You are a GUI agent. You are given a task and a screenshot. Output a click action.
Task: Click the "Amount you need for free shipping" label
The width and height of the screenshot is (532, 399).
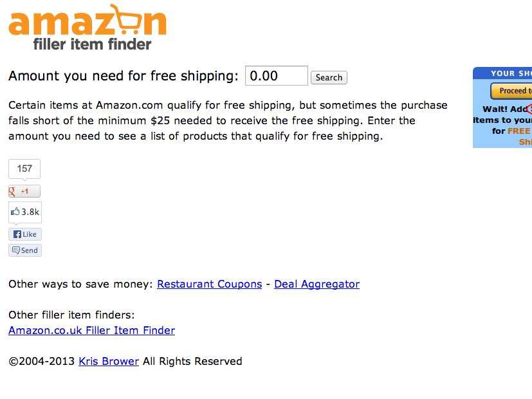click(123, 76)
